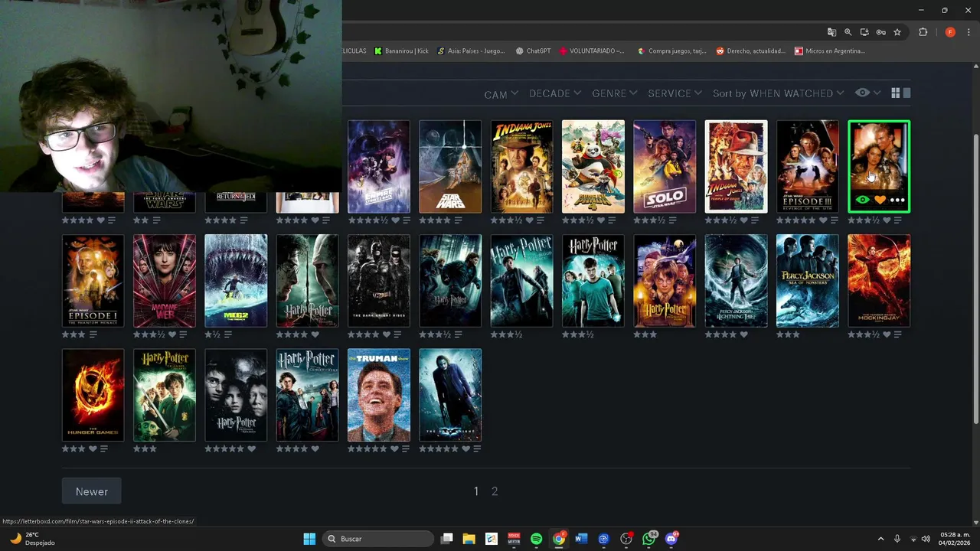
Task: Click heart icon under The Hunger Games poster
Action: tap(93, 449)
